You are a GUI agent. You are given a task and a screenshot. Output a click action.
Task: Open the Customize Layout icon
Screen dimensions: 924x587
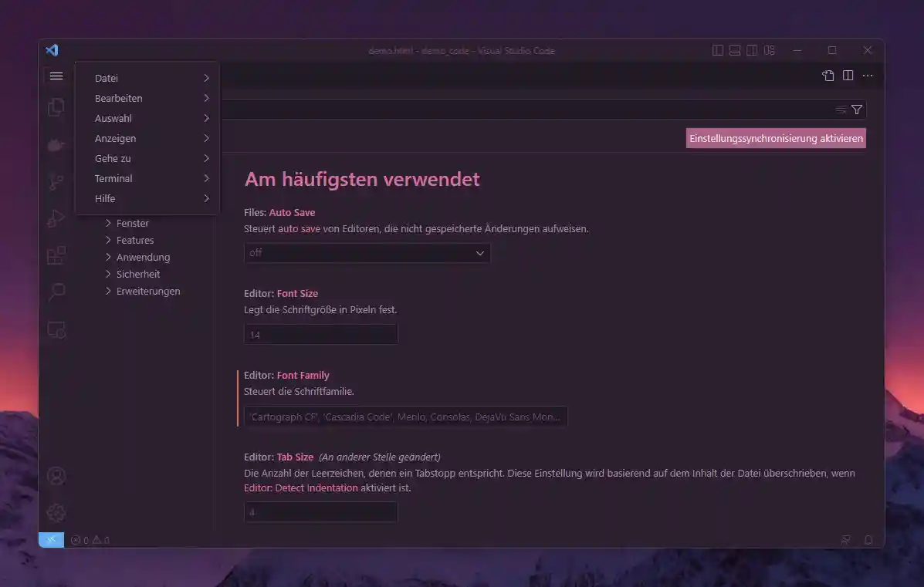tap(769, 51)
